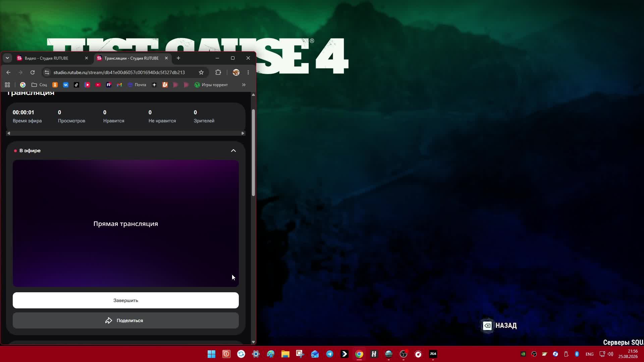The image size is (644, 362).
Task: Collapse the В эфире section
Action: click(233, 151)
